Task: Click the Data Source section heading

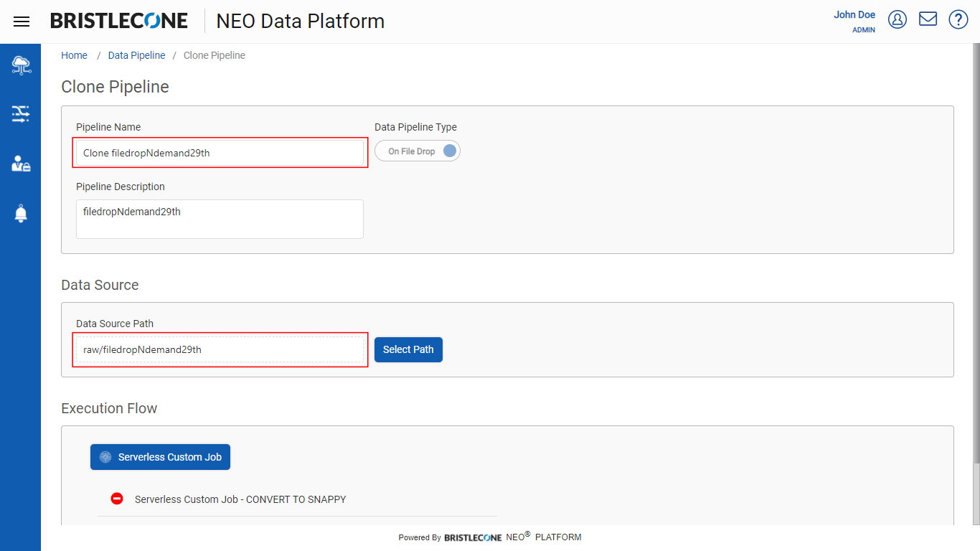Action: [x=100, y=285]
